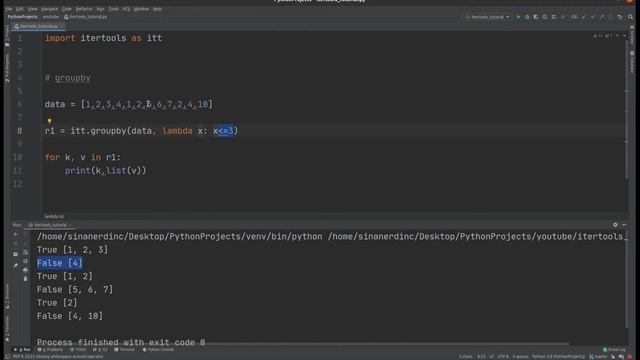The image size is (640, 360).
Task: Click the itertools_tutorial.py breadcrumb
Action: 86,17
